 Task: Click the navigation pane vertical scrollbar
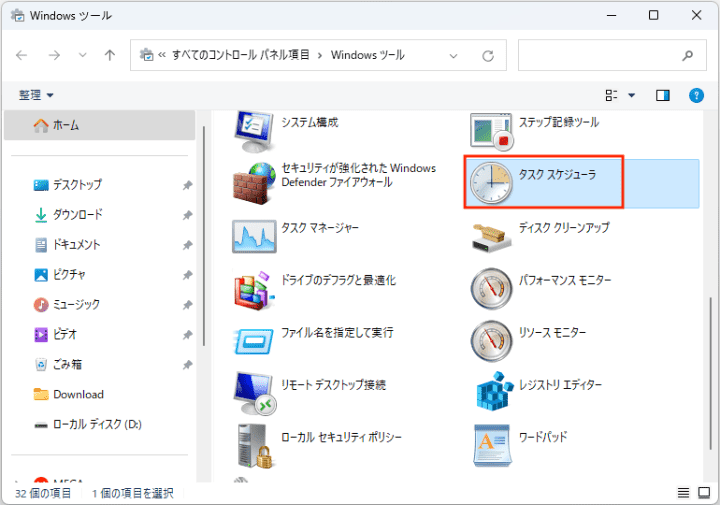tap(203, 236)
